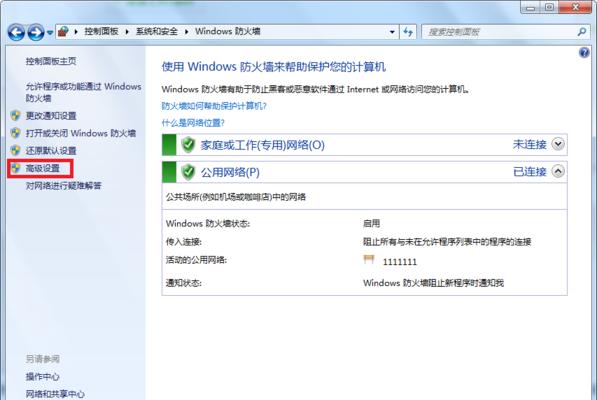Expand the 家庭或工作 network section chevron

(558, 144)
